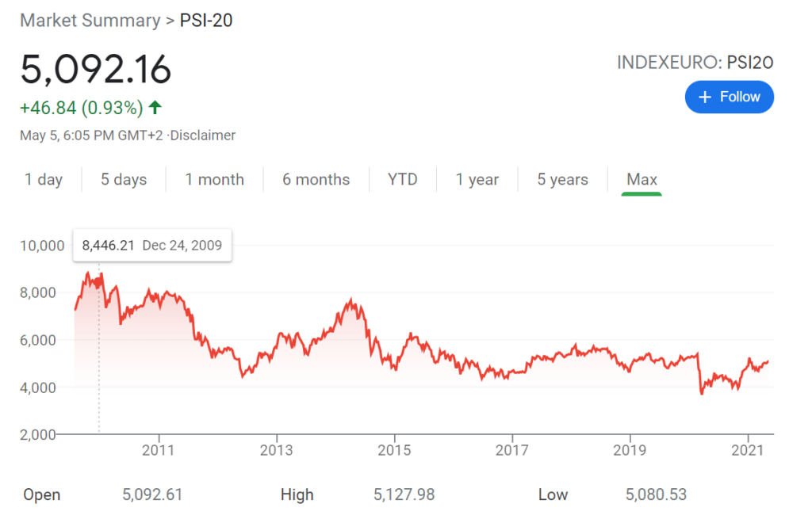Viewport: 812px width, 519px height.
Task: Switch to the 1 day chart view
Action: click(44, 179)
